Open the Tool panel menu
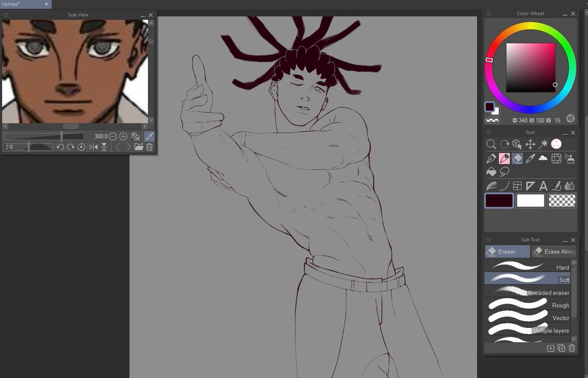The width and height of the screenshot is (588, 378). tap(489, 132)
